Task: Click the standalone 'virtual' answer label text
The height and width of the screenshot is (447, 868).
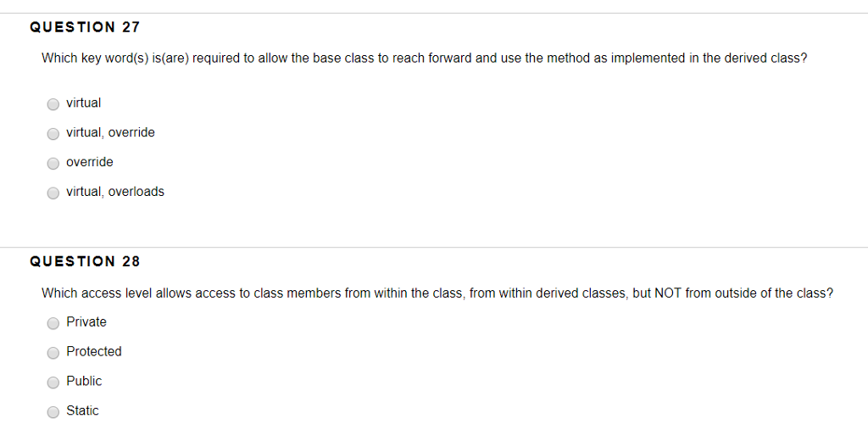Action: (x=84, y=103)
